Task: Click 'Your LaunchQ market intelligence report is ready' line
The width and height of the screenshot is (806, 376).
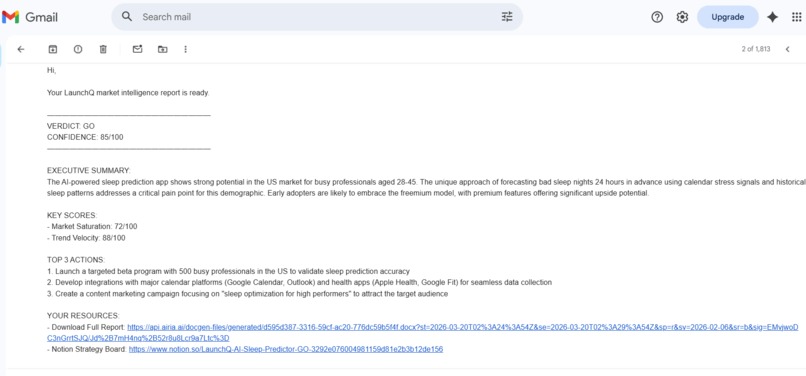Action: (128, 93)
